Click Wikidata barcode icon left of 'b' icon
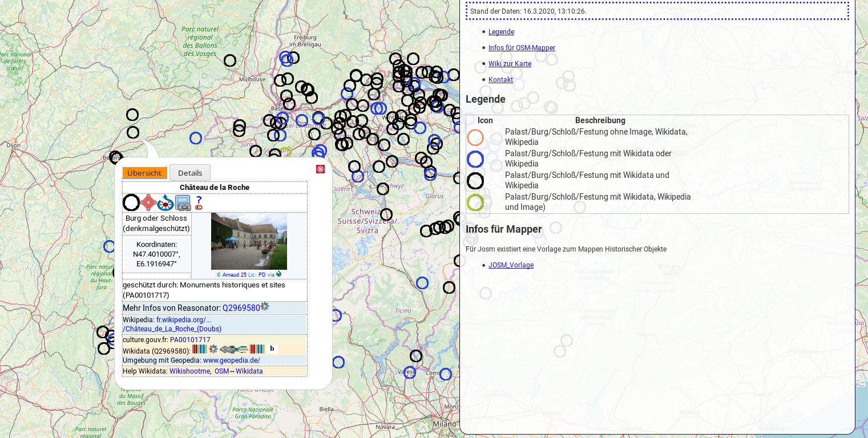Image resolution: width=868 pixels, height=438 pixels. click(x=257, y=349)
